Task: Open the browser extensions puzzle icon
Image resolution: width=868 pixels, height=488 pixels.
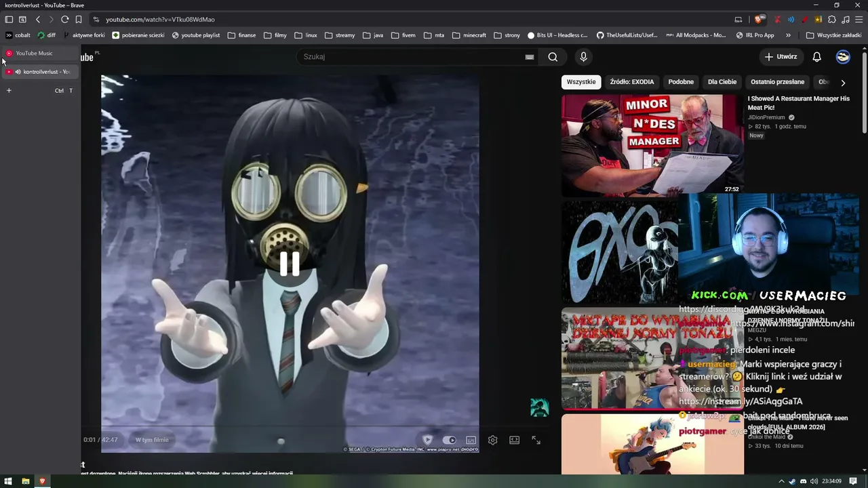Action: pos(832,20)
